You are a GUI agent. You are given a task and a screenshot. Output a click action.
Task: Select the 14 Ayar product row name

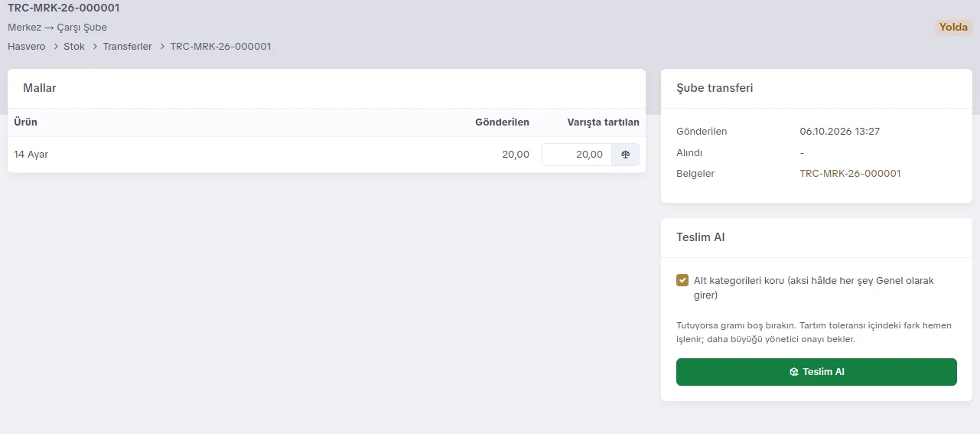point(31,155)
